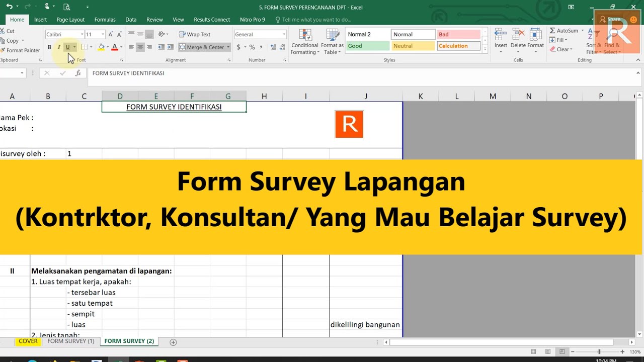
Task: Open the Underline style dropdown arrow
Action: pyautogui.click(x=74, y=47)
